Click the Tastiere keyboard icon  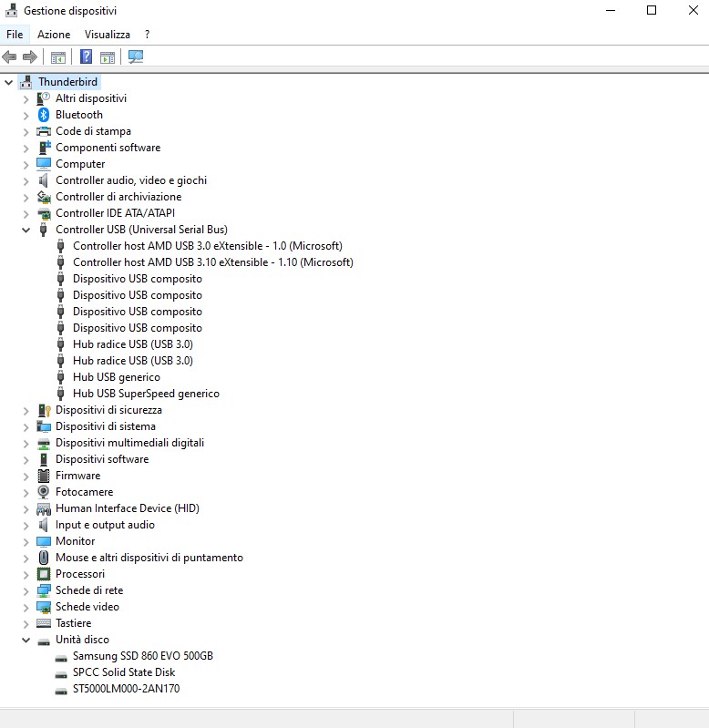44,623
